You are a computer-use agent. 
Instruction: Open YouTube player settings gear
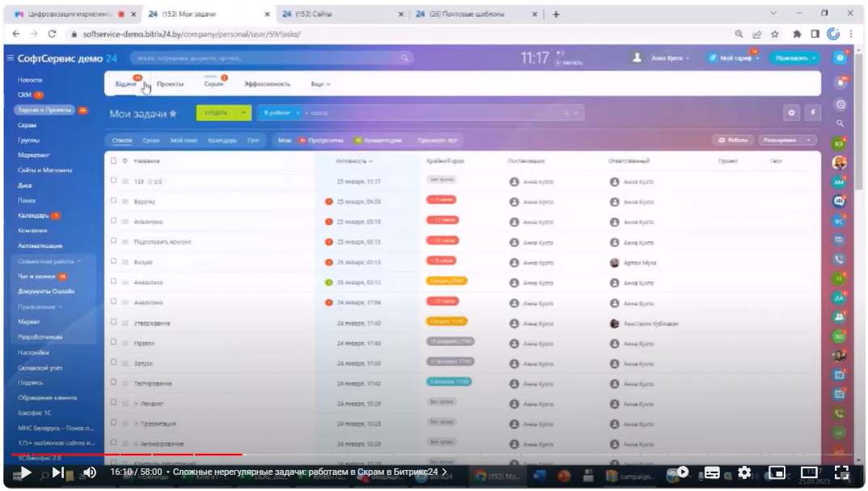pyautogui.click(x=743, y=473)
